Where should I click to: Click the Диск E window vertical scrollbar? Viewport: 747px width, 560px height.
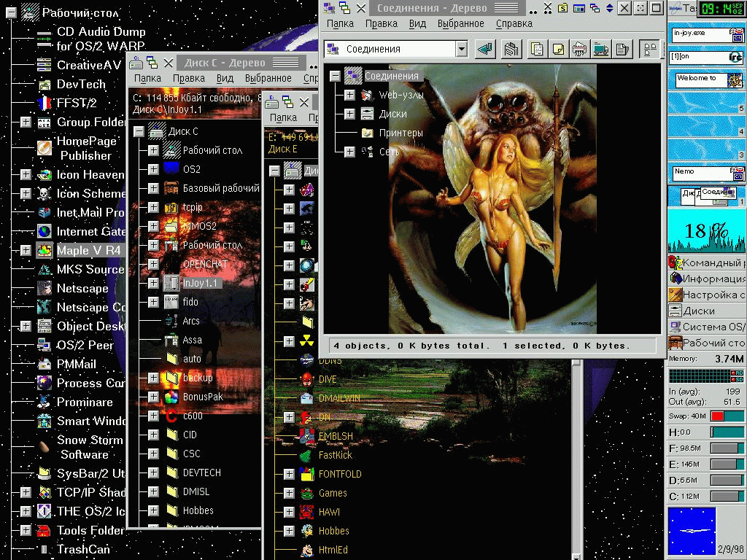(x=576, y=459)
